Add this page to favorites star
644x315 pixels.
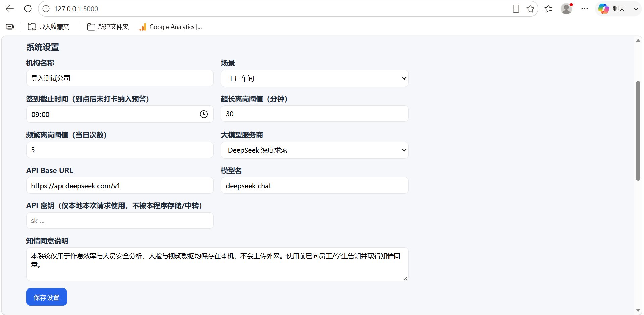(530, 9)
